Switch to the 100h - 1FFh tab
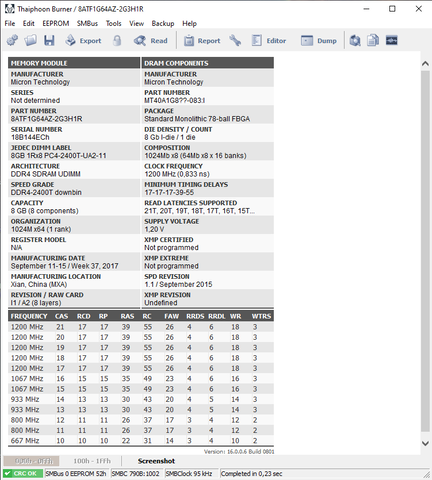Image resolution: width=432 pixels, height=480 pixels. pos(92,461)
